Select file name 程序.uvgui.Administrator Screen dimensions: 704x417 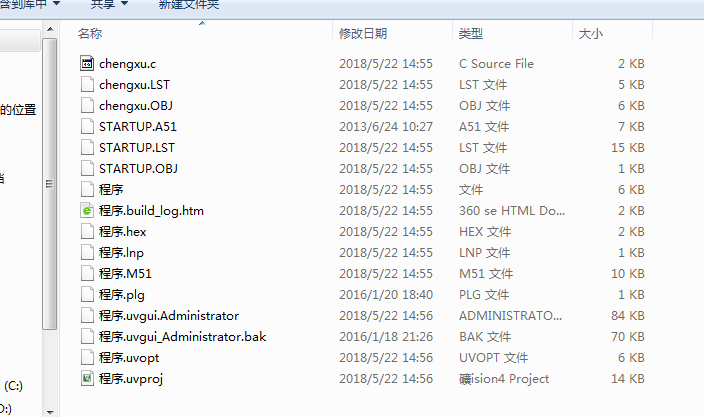point(169,316)
